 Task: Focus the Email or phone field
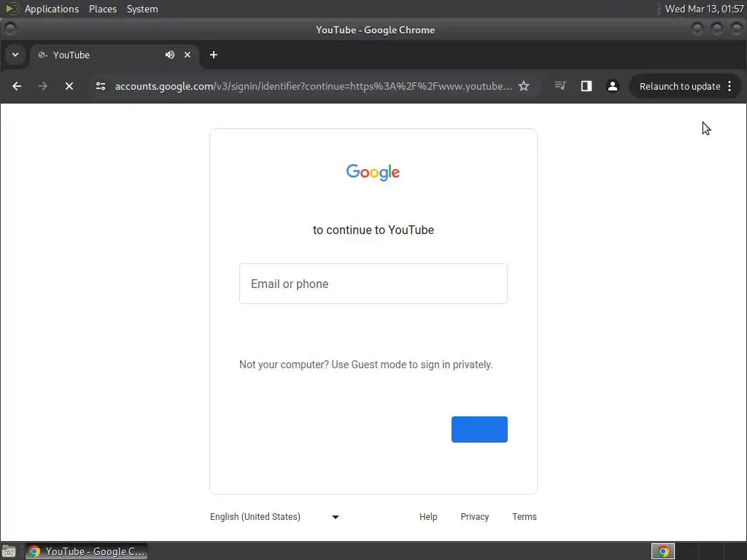click(x=373, y=284)
